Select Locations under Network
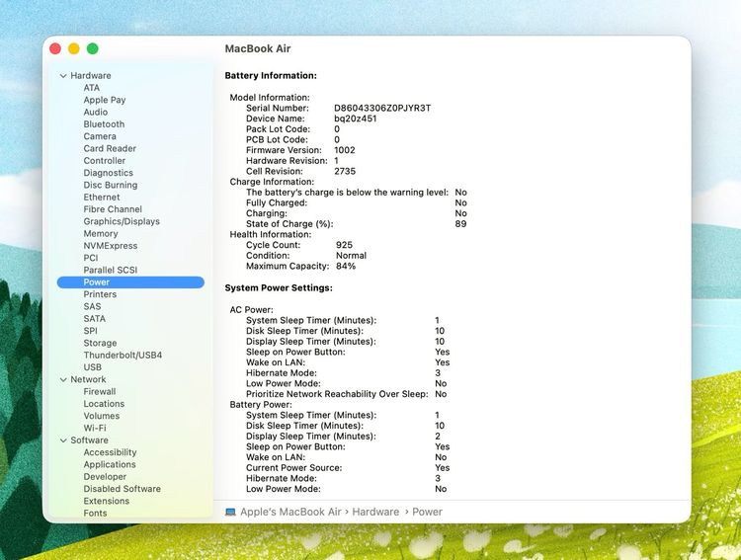This screenshot has width=741, height=560. 104,404
